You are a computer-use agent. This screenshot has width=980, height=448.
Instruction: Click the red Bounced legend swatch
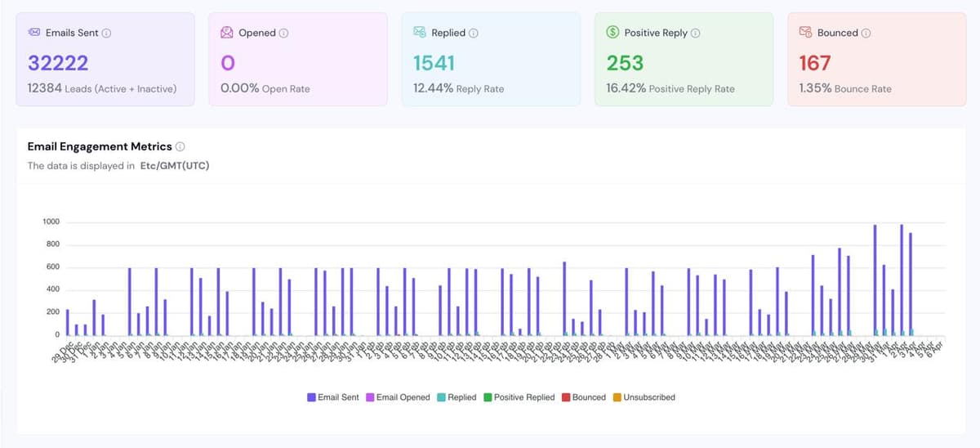[x=565, y=397]
